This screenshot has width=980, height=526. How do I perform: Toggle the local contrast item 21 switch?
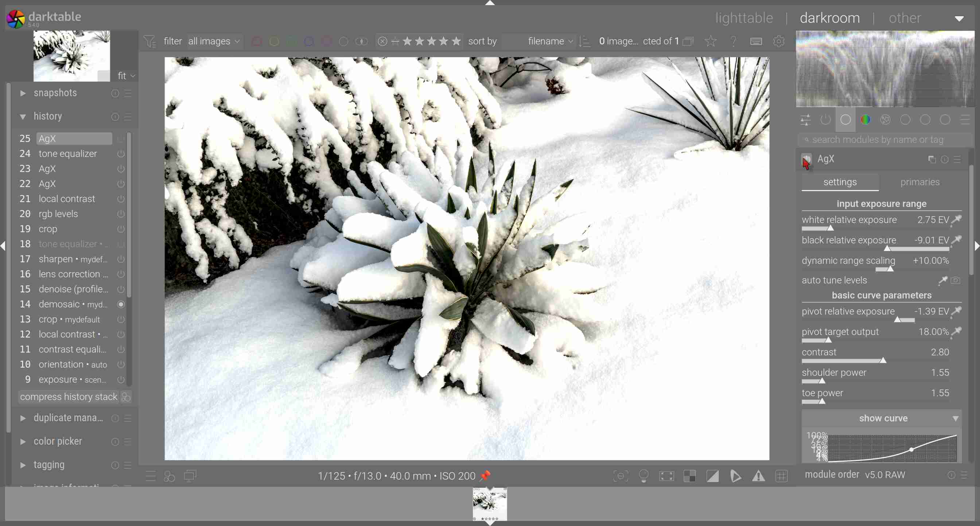pyautogui.click(x=121, y=199)
